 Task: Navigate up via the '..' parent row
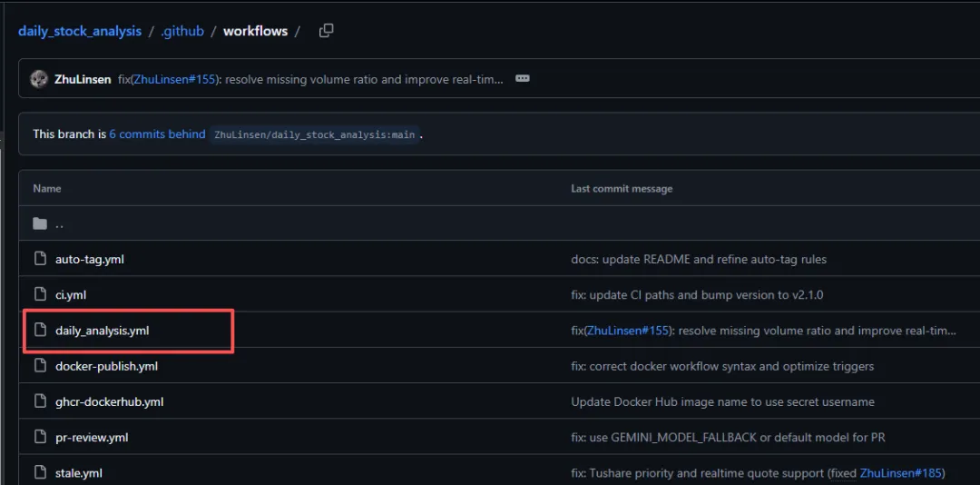(x=59, y=223)
